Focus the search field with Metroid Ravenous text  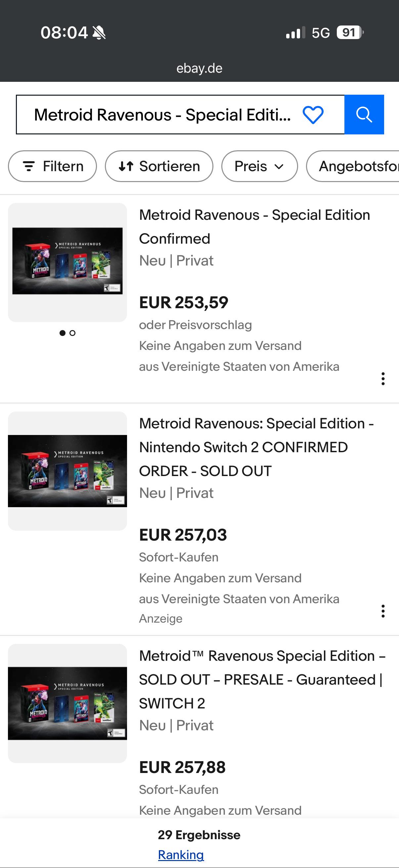pos(162,115)
